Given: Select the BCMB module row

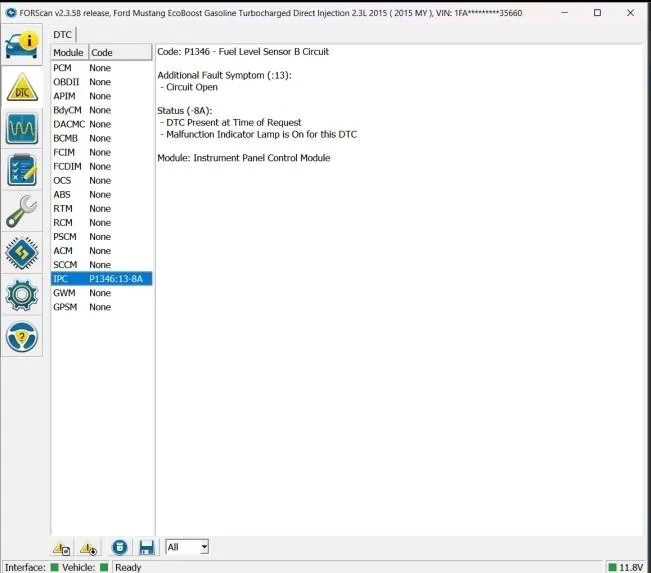Looking at the screenshot, I should coord(101,138).
